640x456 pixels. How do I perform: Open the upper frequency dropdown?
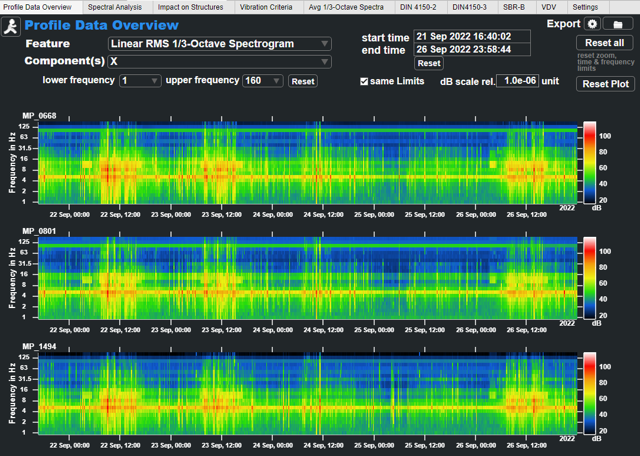[x=263, y=81]
